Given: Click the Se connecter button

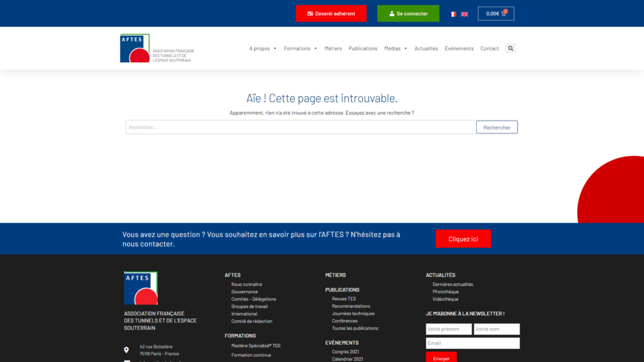Looking at the screenshot, I should click(x=408, y=14).
